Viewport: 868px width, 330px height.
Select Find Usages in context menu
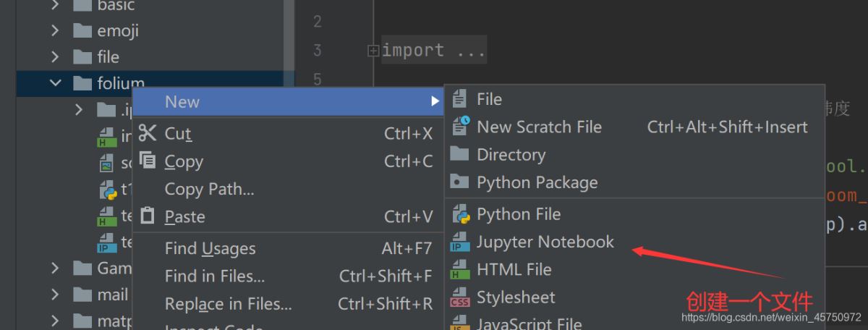coord(210,249)
